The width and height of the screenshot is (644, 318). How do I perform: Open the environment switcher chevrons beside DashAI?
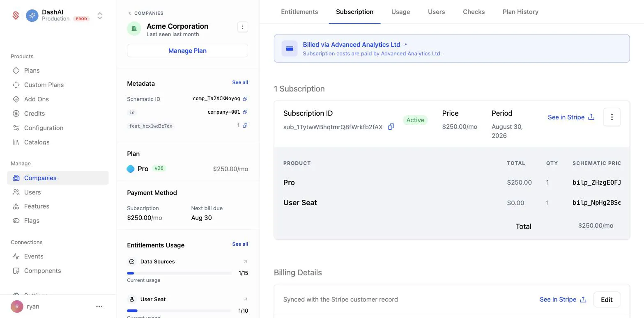tap(100, 16)
